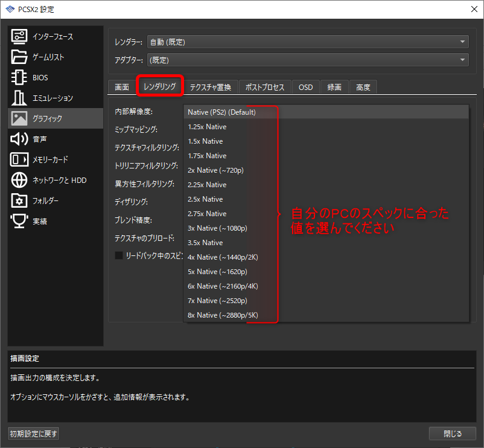The width and height of the screenshot is (484, 448).
Task: Click the トリリニアフィルタリング label
Action: coord(146,166)
